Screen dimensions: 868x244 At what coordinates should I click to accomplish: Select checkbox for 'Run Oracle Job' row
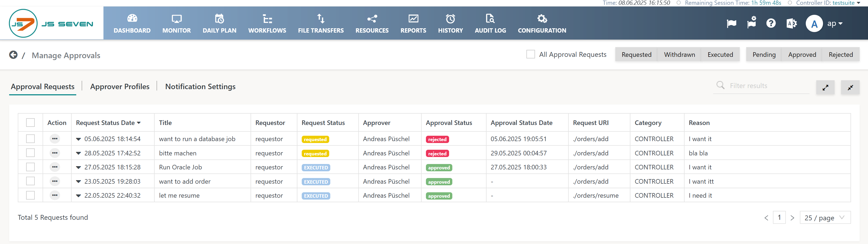click(30, 167)
